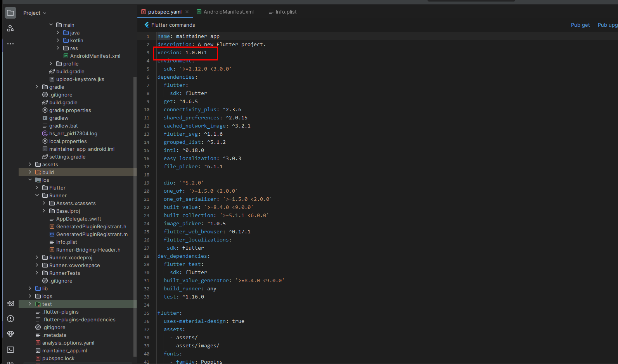The height and width of the screenshot is (364, 618).
Task: Click line number 28 in the gutter
Action: 147,256
